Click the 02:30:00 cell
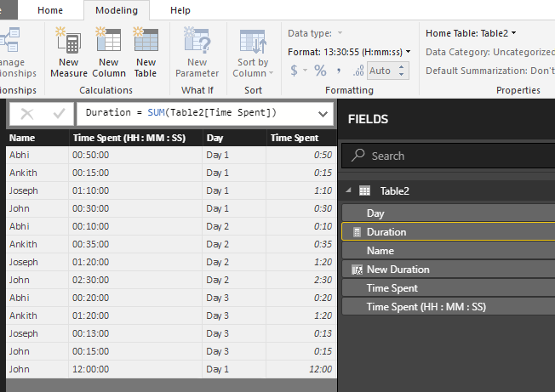This screenshot has height=392, width=555. 135,280
